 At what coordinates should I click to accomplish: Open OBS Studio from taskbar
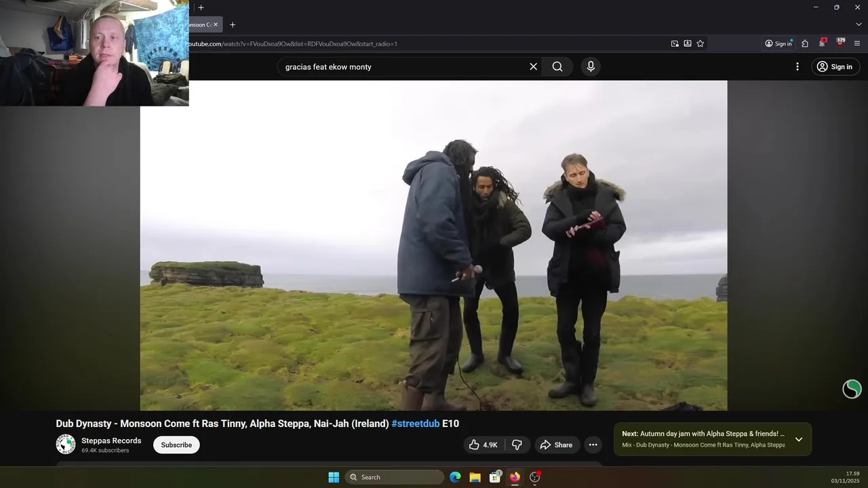click(x=534, y=477)
